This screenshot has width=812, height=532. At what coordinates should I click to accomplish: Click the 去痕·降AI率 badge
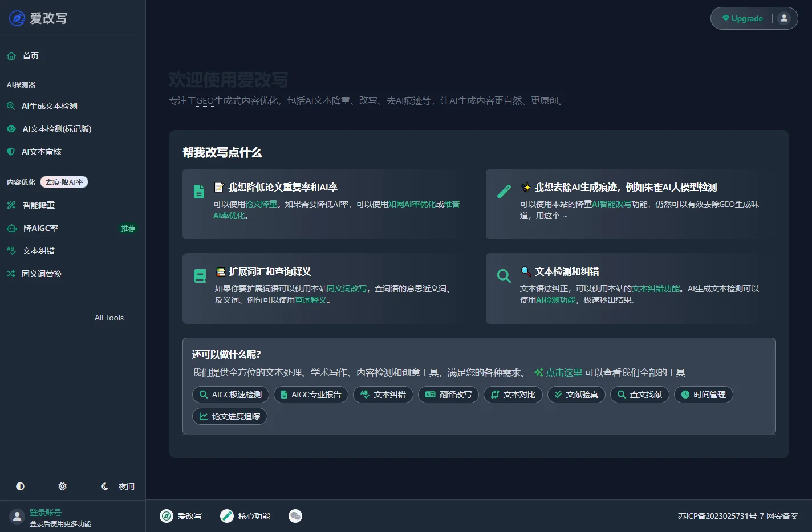point(64,182)
